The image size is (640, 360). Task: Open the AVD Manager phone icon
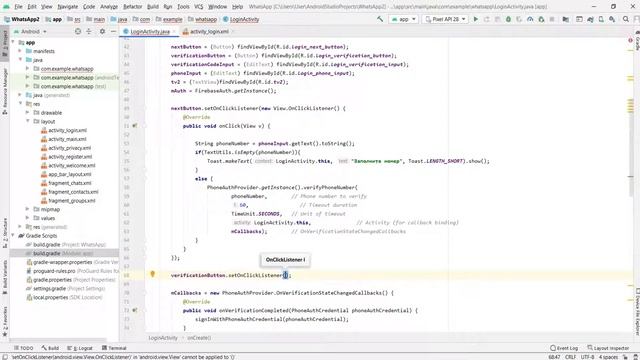pyautogui.click(x=601, y=19)
